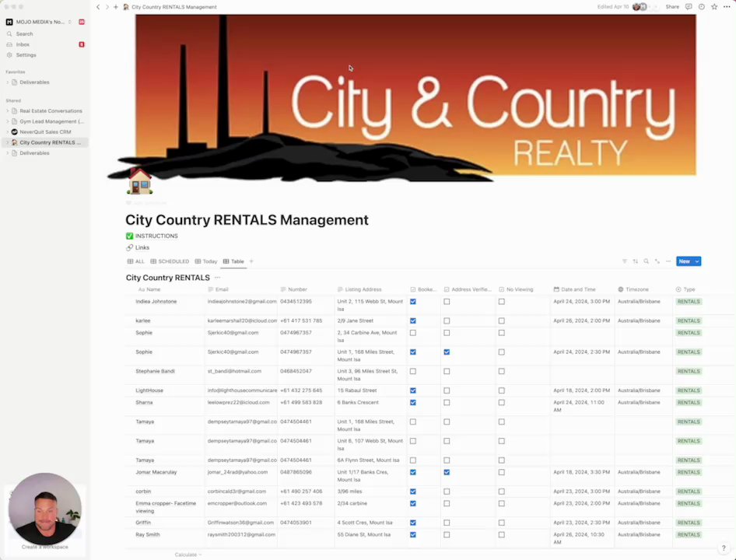Go back using the back arrow
Screen dimensions: 736x560
98,7
